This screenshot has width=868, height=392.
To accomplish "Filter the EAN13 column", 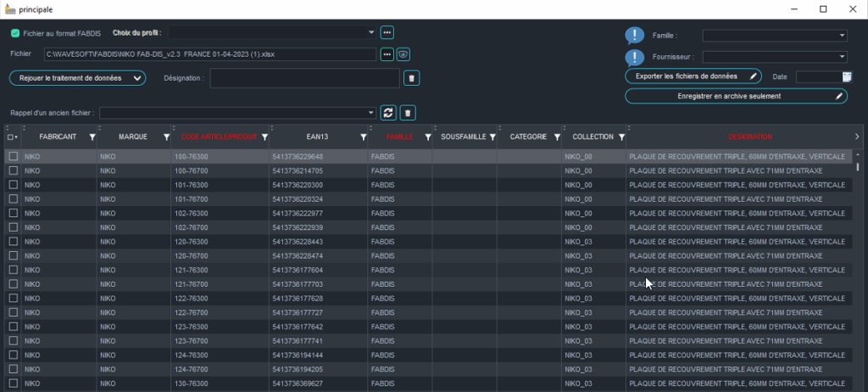I will [x=363, y=137].
